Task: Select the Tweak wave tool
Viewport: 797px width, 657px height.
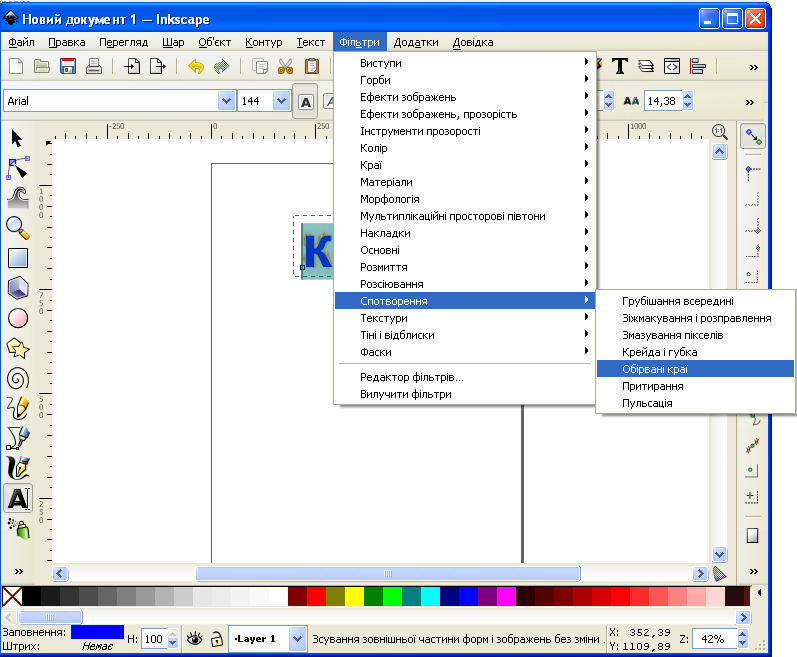Action: [18, 198]
